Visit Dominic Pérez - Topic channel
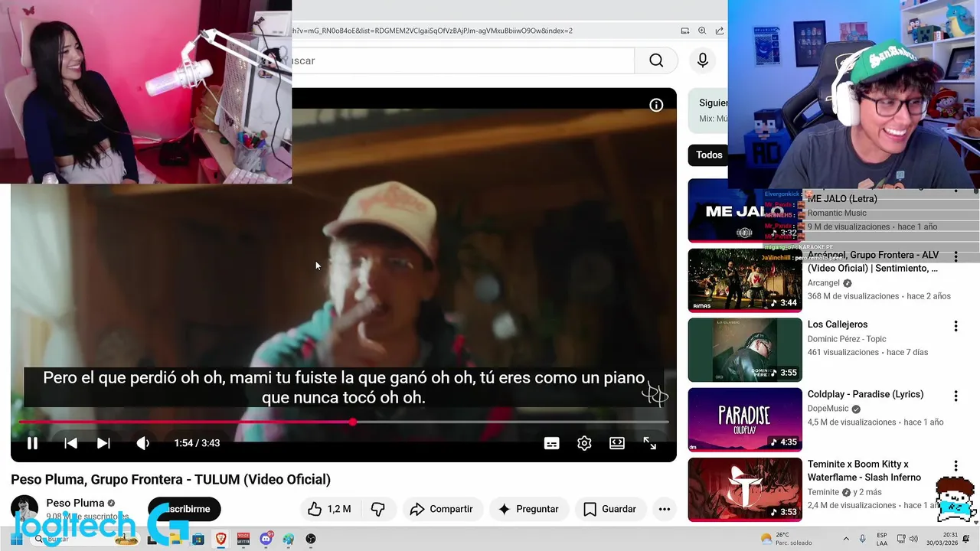Image resolution: width=980 pixels, height=551 pixels. (x=847, y=338)
